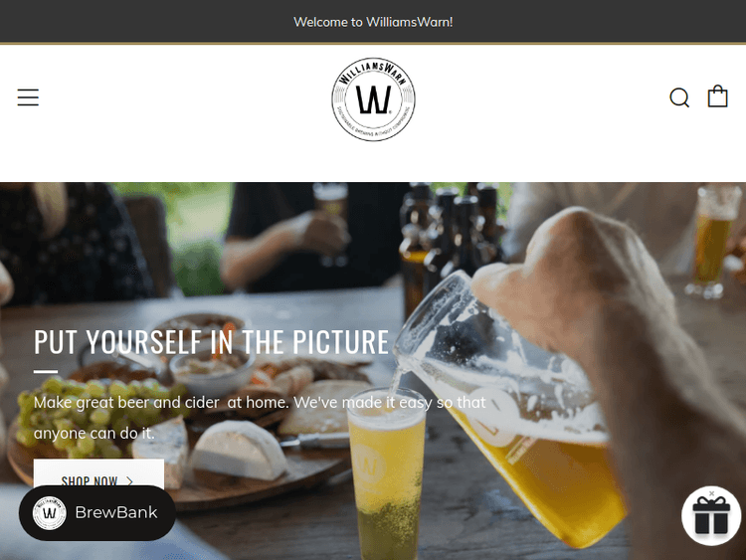Open the BrewBank launcher button
The image size is (746, 560).
coord(97,513)
